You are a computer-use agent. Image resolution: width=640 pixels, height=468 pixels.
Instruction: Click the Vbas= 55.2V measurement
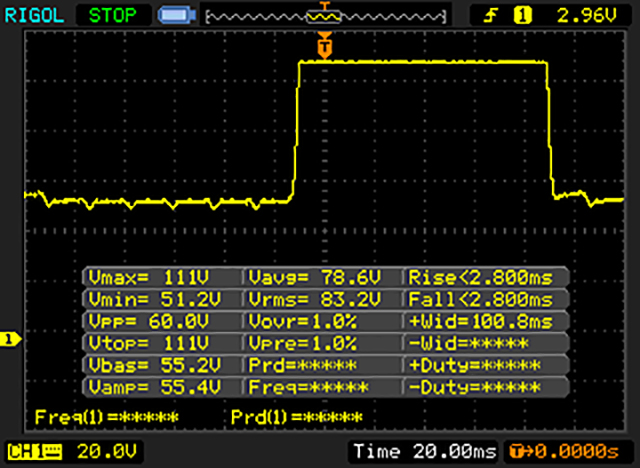point(155,365)
